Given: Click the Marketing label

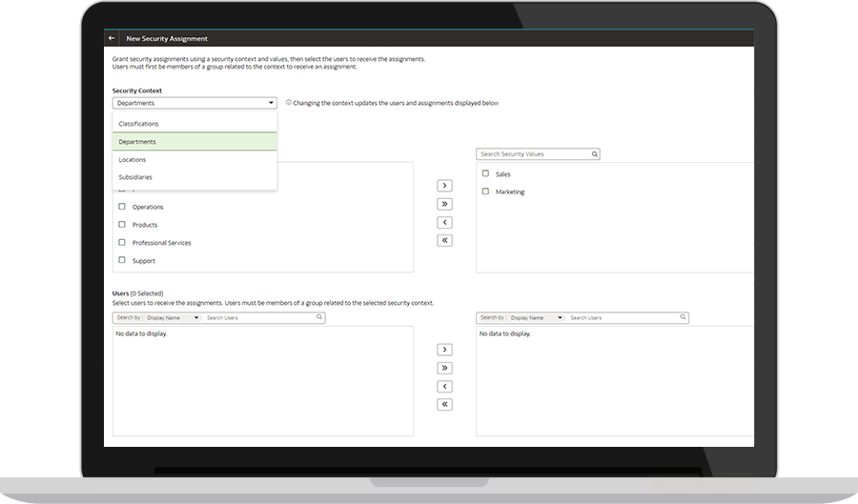Looking at the screenshot, I should click(510, 192).
